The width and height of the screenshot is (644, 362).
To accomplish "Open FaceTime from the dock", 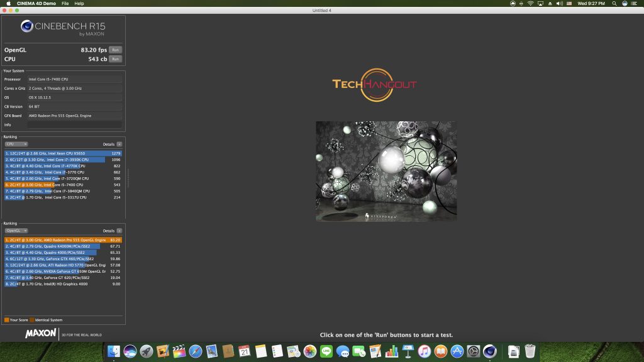I will click(359, 351).
